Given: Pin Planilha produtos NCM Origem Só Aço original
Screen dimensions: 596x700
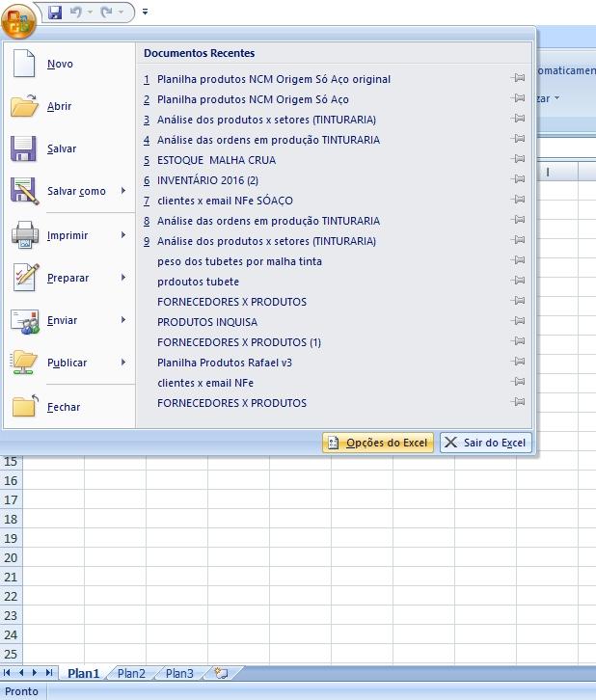Looking at the screenshot, I should (518, 78).
